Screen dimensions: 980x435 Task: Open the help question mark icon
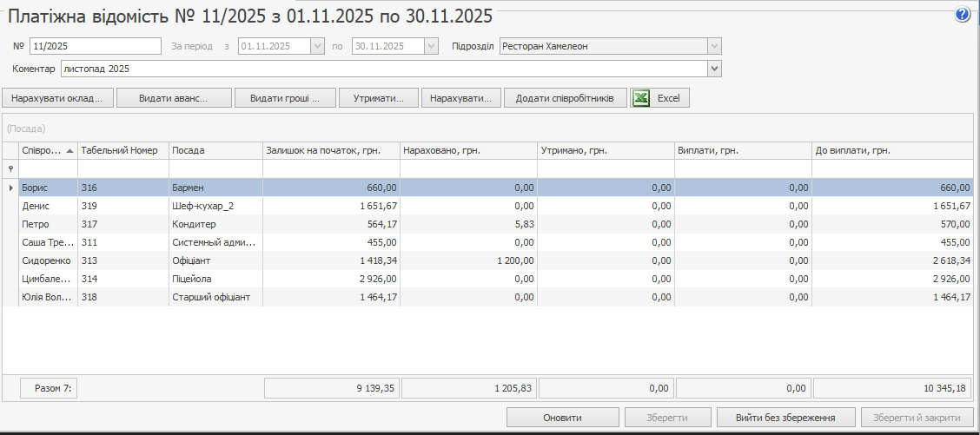click(x=963, y=15)
